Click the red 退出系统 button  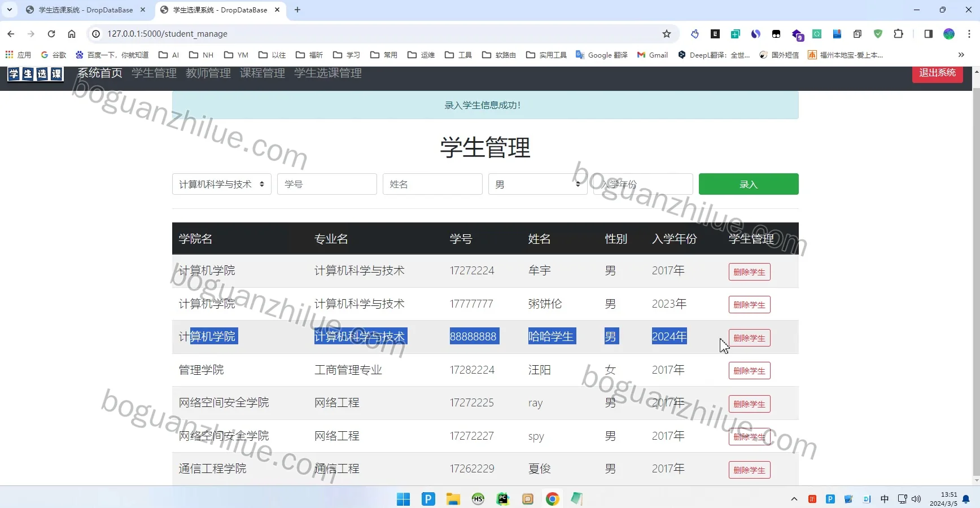938,73
